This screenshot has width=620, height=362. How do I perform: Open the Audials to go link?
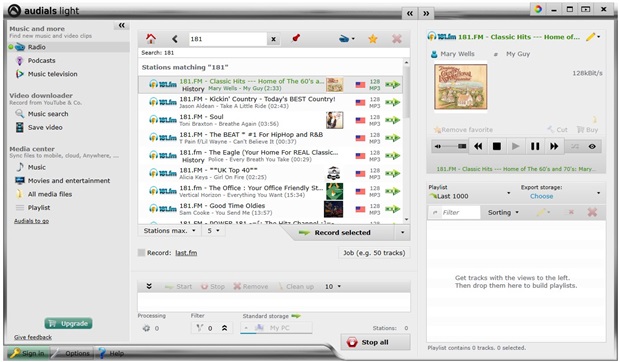click(x=31, y=221)
